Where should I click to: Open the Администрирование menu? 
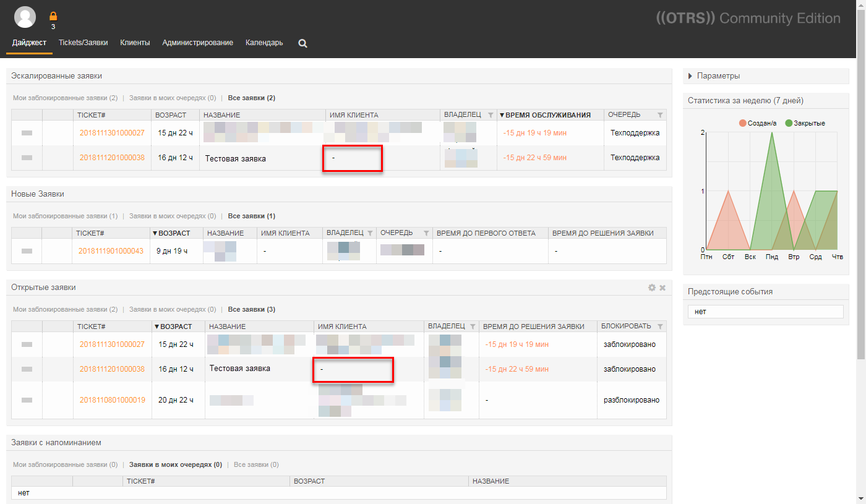[x=198, y=43]
